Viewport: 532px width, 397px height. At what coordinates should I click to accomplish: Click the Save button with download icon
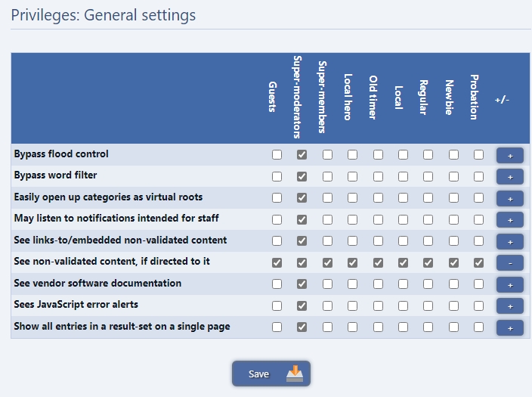(x=271, y=374)
